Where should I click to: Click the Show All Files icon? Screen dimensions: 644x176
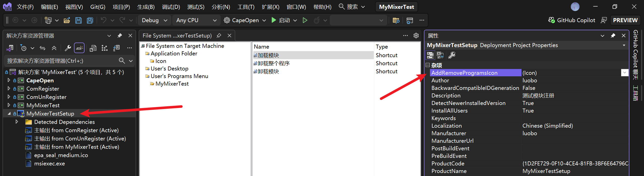click(x=93, y=48)
